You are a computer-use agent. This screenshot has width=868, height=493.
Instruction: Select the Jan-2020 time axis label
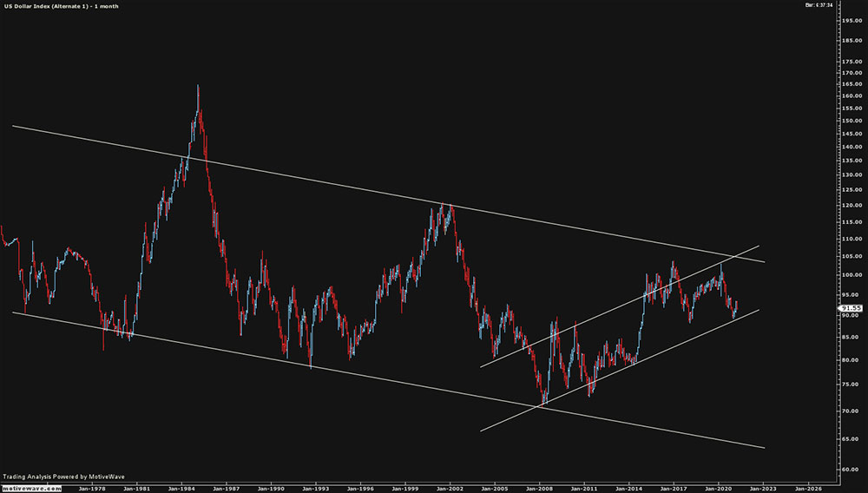pyautogui.click(x=719, y=488)
